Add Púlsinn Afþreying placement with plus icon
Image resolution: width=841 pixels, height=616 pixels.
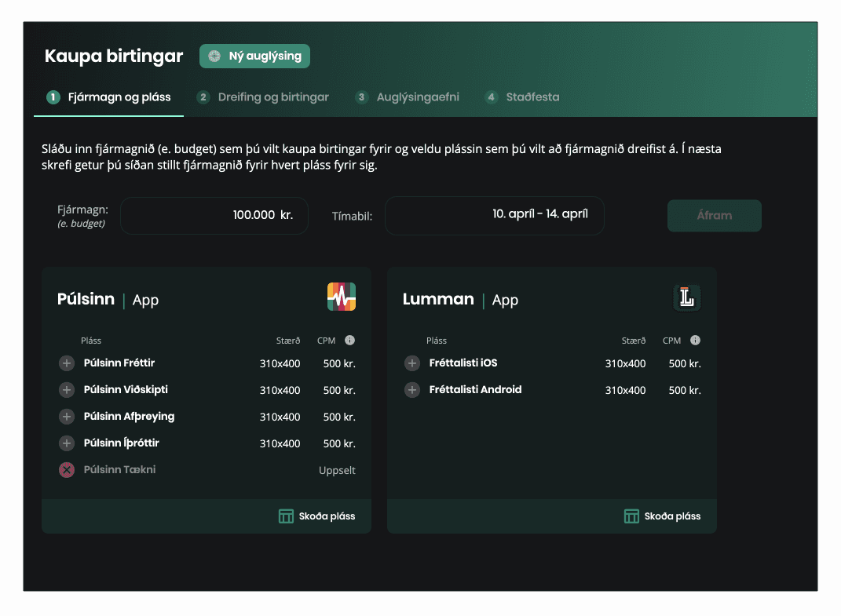pyautogui.click(x=67, y=417)
